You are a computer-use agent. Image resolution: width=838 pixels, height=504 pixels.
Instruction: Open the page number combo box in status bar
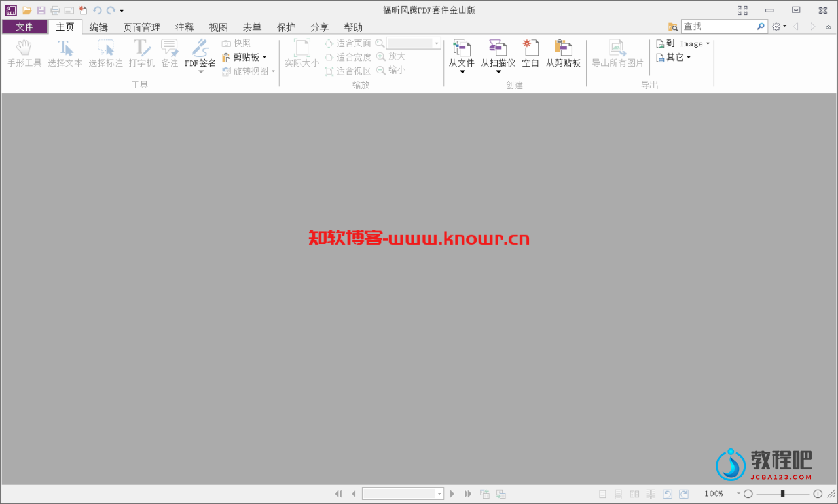403,494
